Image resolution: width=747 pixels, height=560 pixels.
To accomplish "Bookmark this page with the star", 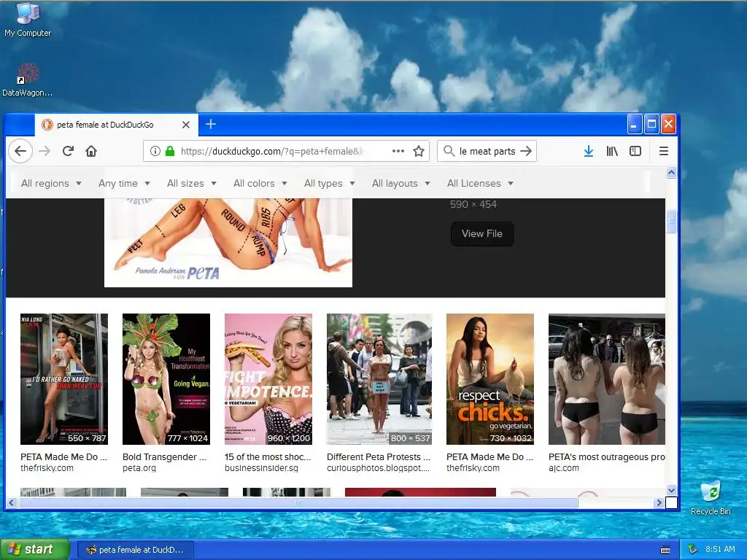I will point(419,152).
